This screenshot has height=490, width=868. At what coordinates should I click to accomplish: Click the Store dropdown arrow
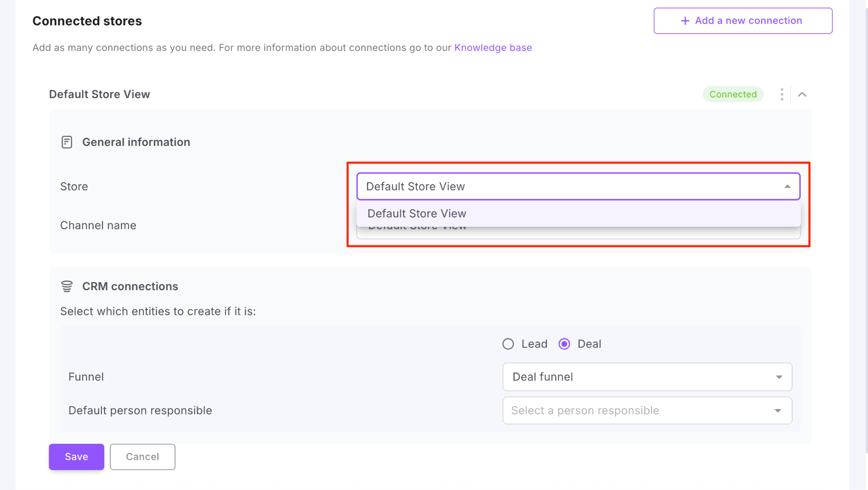tap(787, 187)
